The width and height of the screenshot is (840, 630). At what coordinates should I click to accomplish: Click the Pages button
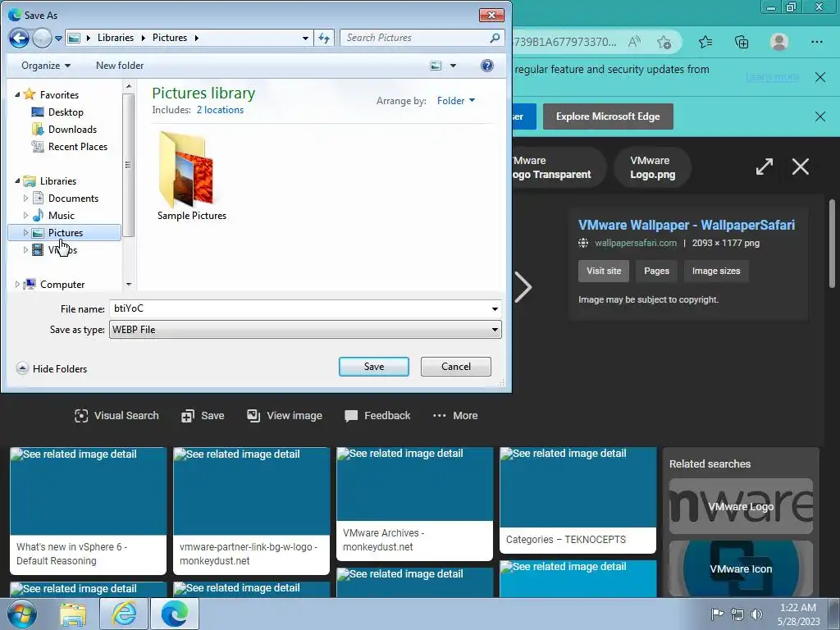[x=656, y=271]
